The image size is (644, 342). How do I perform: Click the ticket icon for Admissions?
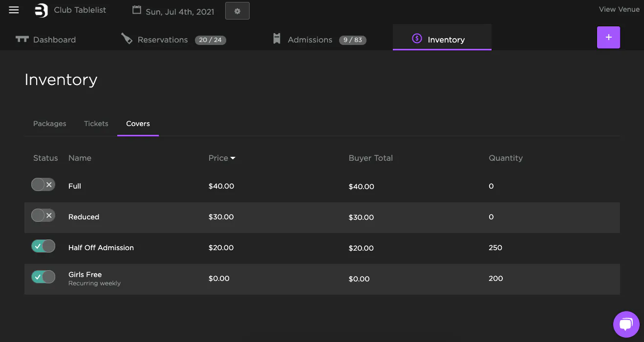[277, 39]
